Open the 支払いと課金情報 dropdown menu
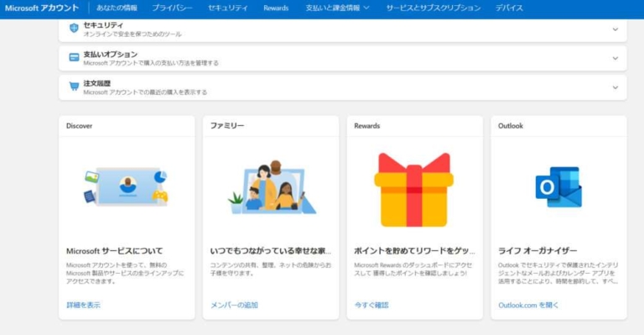 [x=337, y=8]
